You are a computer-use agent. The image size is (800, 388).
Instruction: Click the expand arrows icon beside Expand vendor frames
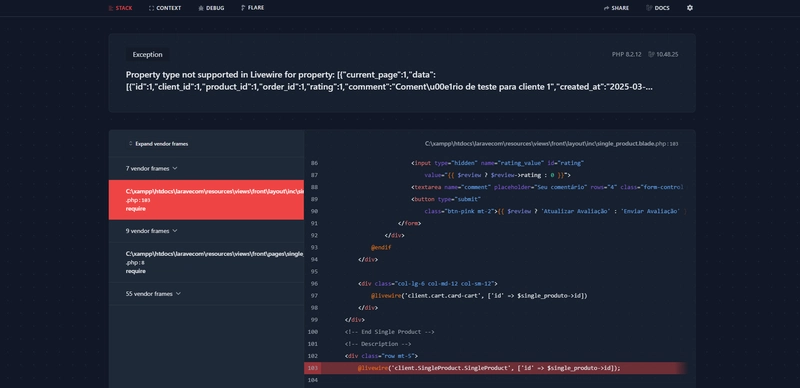click(130, 144)
